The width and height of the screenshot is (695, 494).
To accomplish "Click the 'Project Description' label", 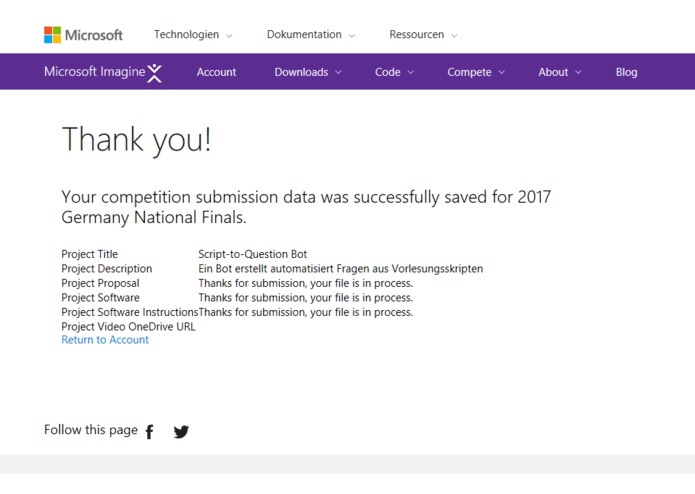I will point(106,269).
